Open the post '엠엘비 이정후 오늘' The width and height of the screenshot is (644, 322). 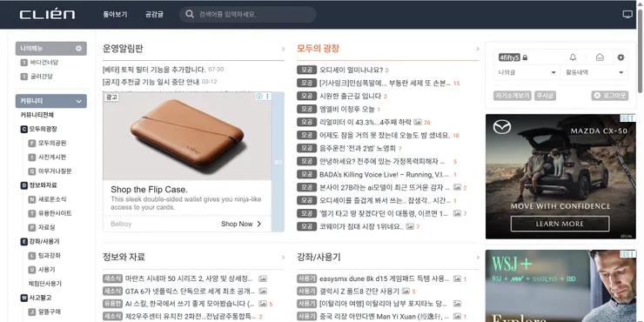[x=347, y=109]
